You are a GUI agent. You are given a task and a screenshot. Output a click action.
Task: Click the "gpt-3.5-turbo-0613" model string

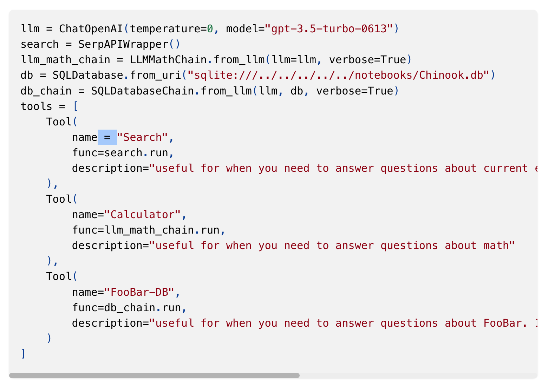point(329,29)
